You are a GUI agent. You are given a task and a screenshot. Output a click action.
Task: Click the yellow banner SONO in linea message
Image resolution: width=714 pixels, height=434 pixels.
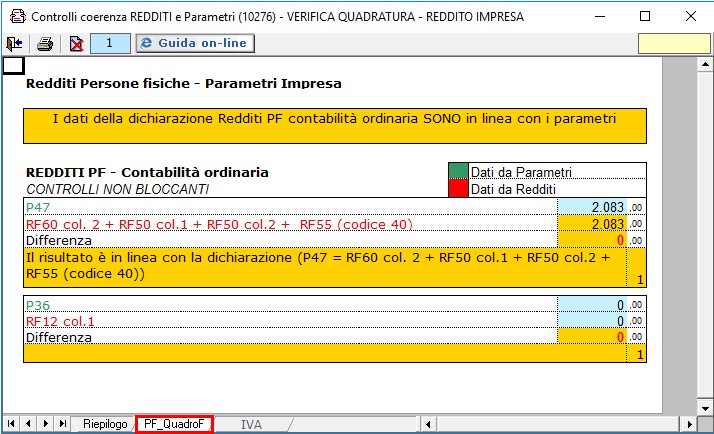click(x=335, y=126)
